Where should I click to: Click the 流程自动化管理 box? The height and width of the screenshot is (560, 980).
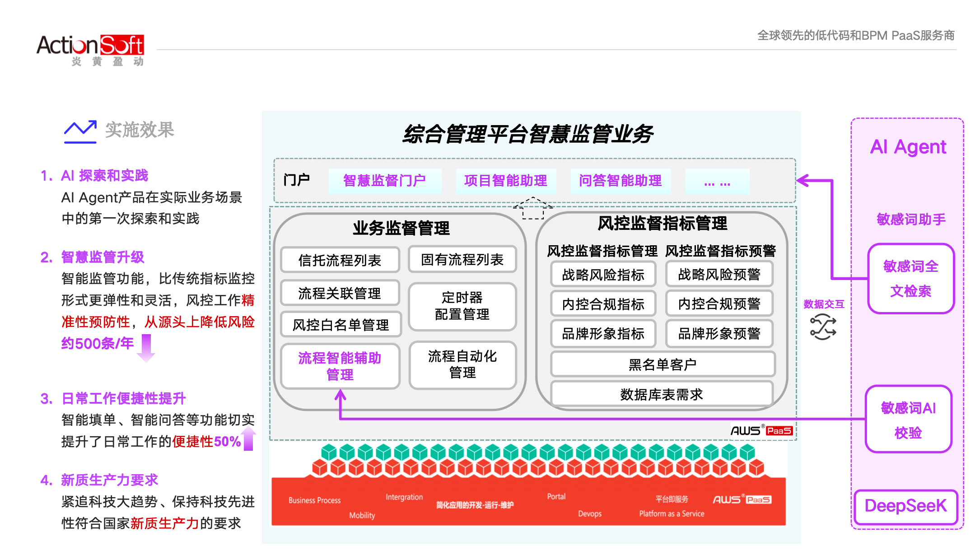click(x=462, y=365)
